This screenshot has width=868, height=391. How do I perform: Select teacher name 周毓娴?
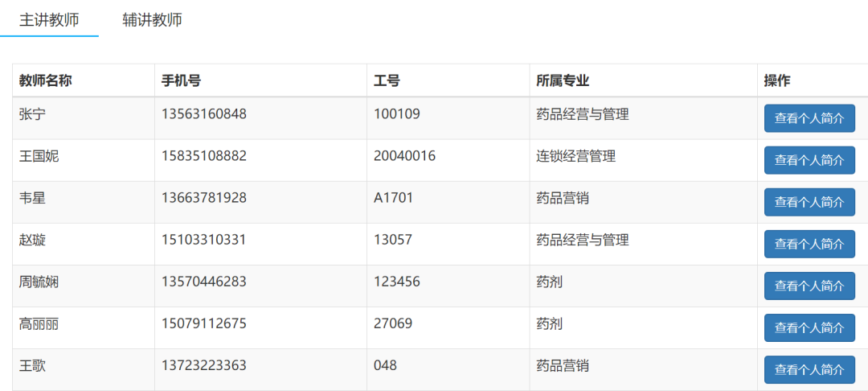[39, 282]
